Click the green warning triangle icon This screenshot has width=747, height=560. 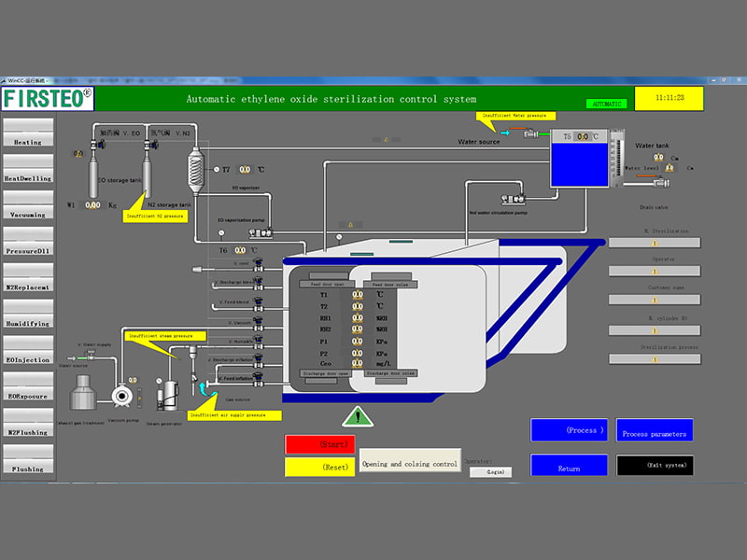point(358,416)
